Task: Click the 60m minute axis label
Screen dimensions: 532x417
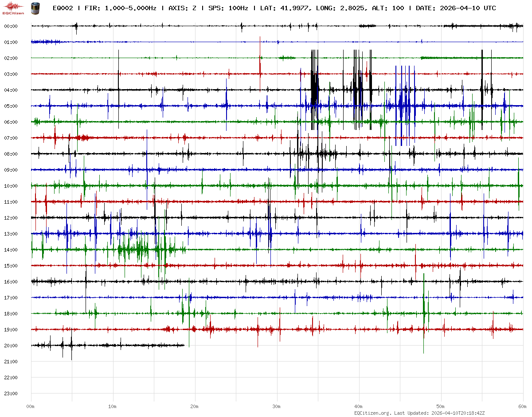Action: [523, 406]
